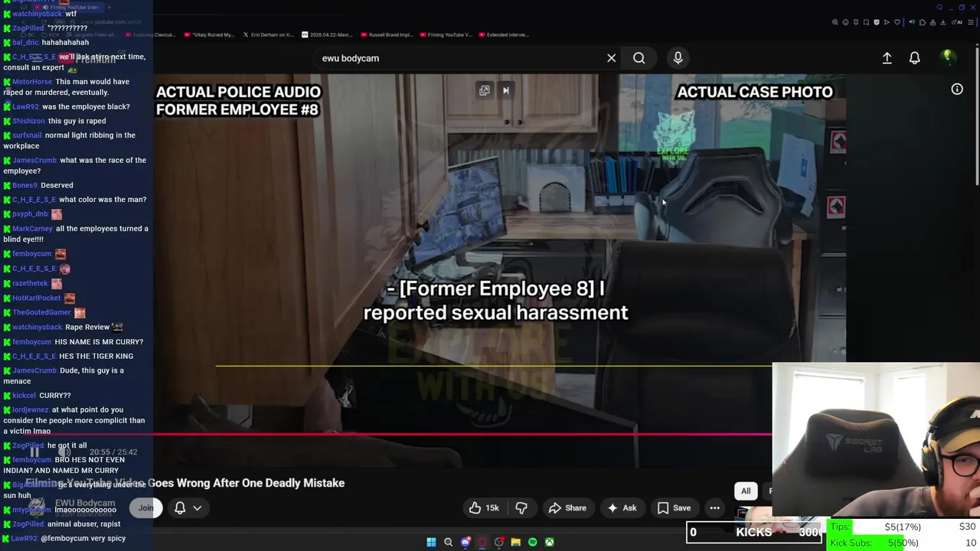Viewport: 980px width, 551px height.
Task: Toggle the channel notification bell
Action: click(x=180, y=508)
